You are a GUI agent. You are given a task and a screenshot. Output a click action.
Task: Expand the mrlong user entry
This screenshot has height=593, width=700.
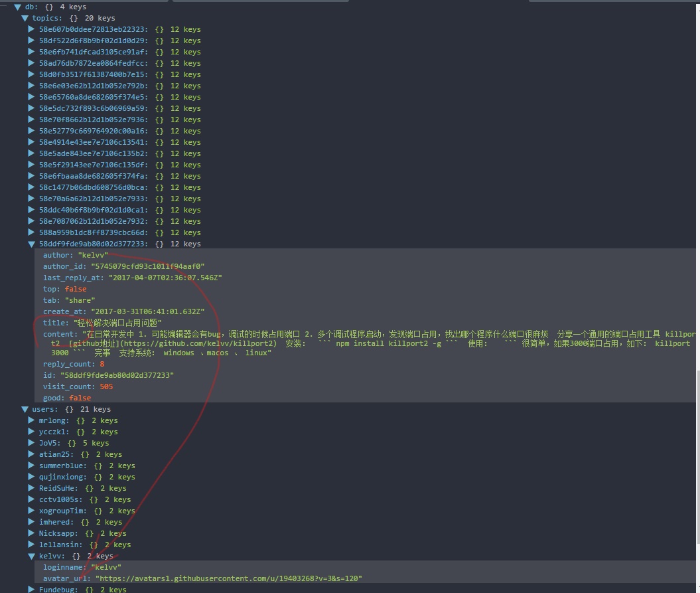(31, 420)
